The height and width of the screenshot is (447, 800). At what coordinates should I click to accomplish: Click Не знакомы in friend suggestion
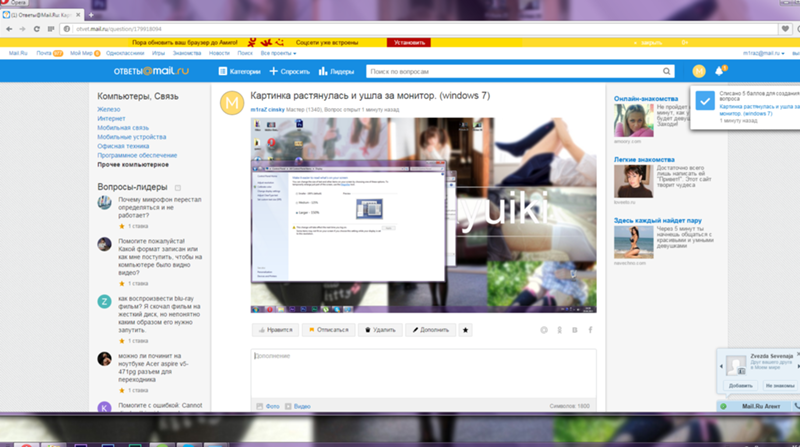pos(780,386)
